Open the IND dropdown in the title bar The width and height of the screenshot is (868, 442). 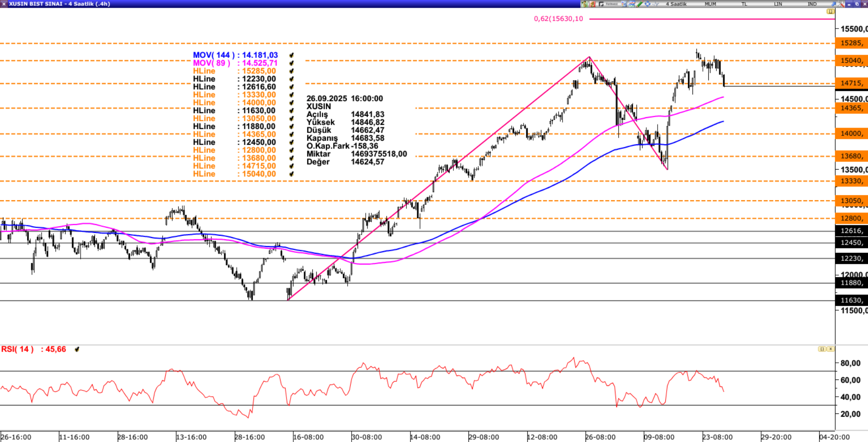click(x=812, y=4)
